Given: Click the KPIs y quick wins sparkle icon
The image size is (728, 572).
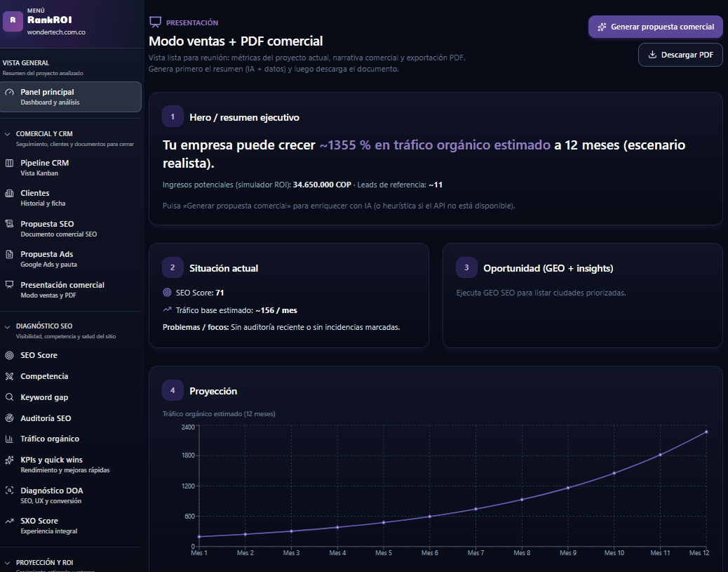Looking at the screenshot, I should click(9, 460).
